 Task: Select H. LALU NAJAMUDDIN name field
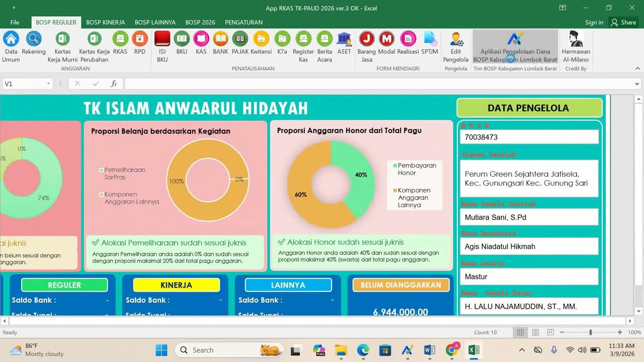(x=529, y=306)
